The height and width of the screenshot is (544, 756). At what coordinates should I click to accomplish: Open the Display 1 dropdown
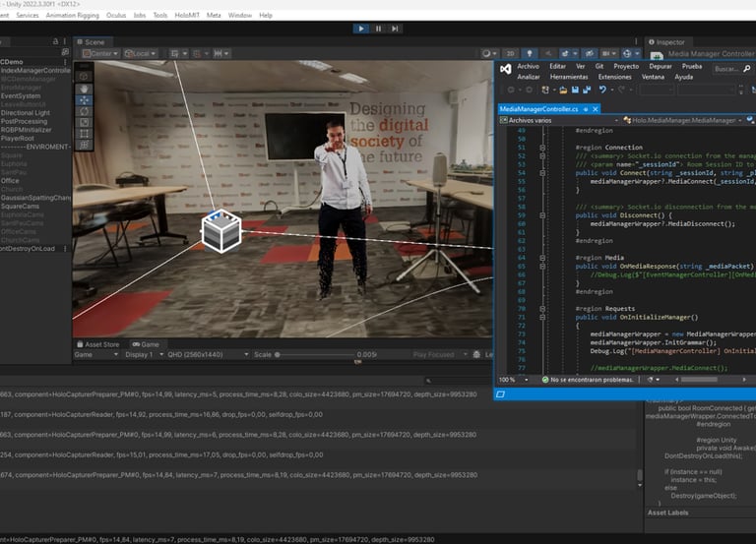point(144,355)
